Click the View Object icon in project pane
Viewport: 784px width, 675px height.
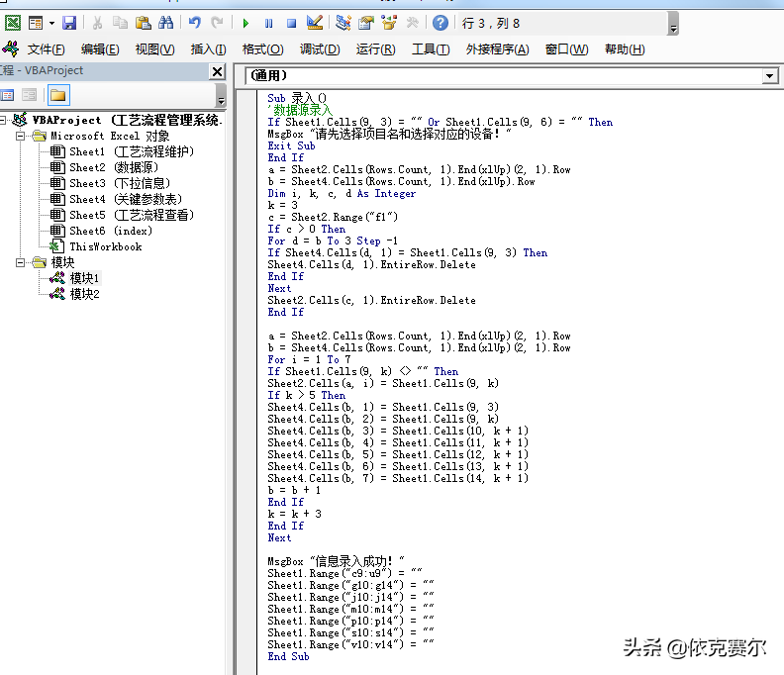(29, 95)
